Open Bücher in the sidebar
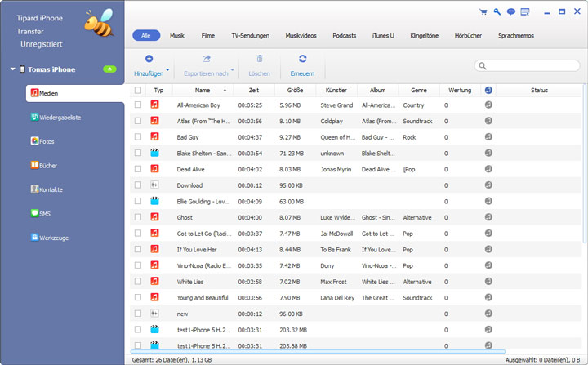 coord(44,165)
